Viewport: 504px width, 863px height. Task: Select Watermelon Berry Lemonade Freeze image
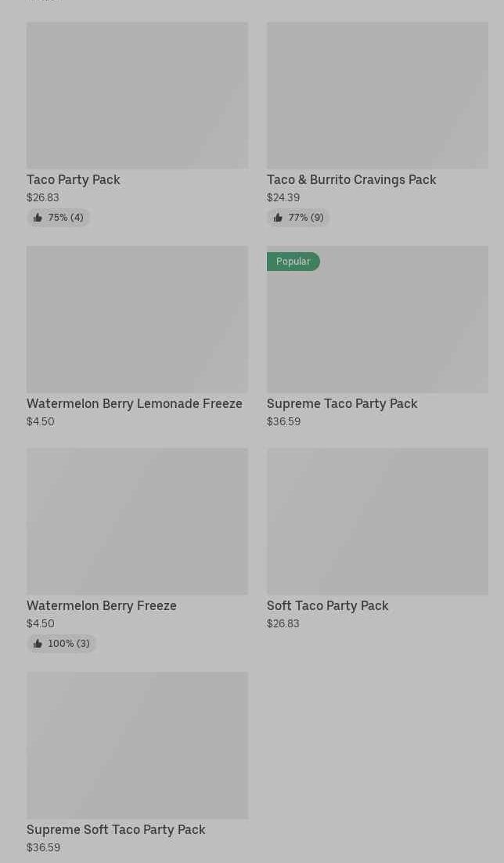(x=137, y=320)
